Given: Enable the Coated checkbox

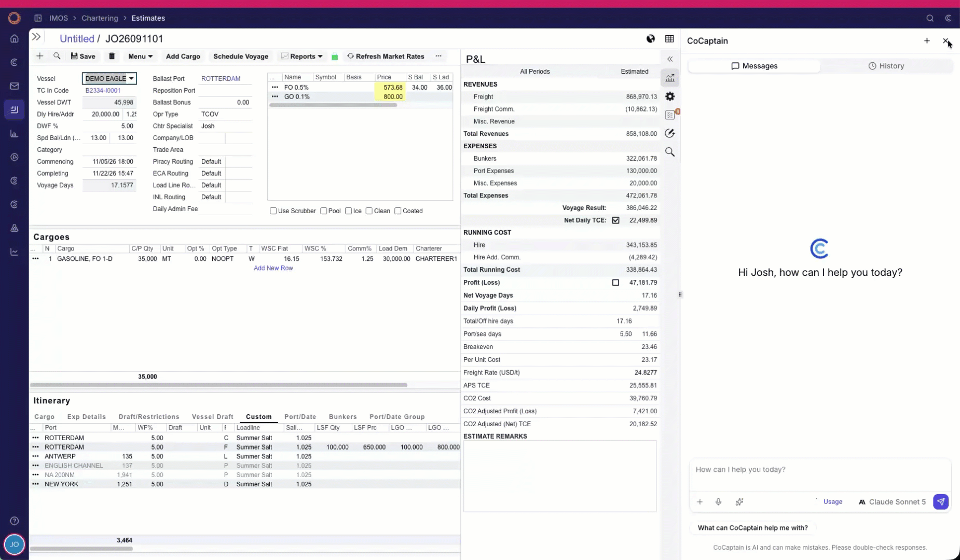Looking at the screenshot, I should [x=398, y=211].
